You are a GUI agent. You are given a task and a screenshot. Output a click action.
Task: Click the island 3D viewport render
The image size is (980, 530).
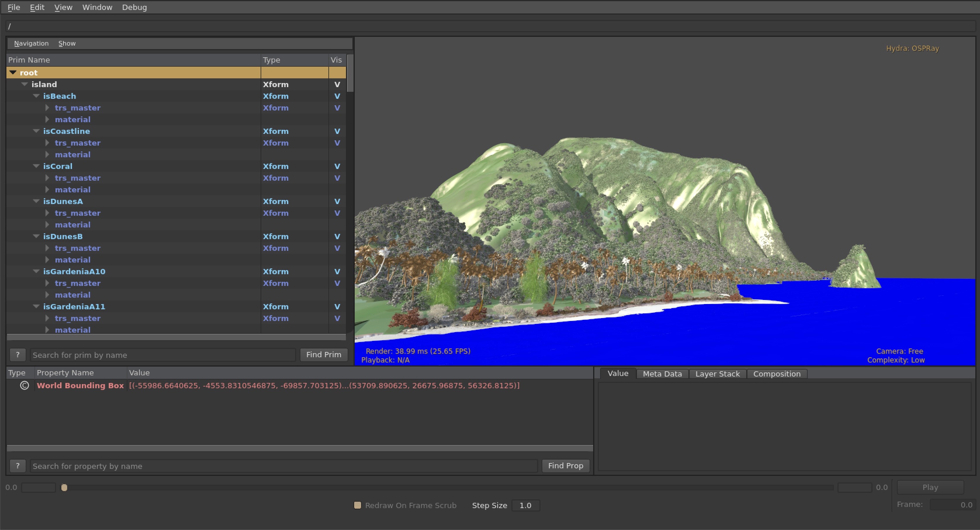pos(665,202)
